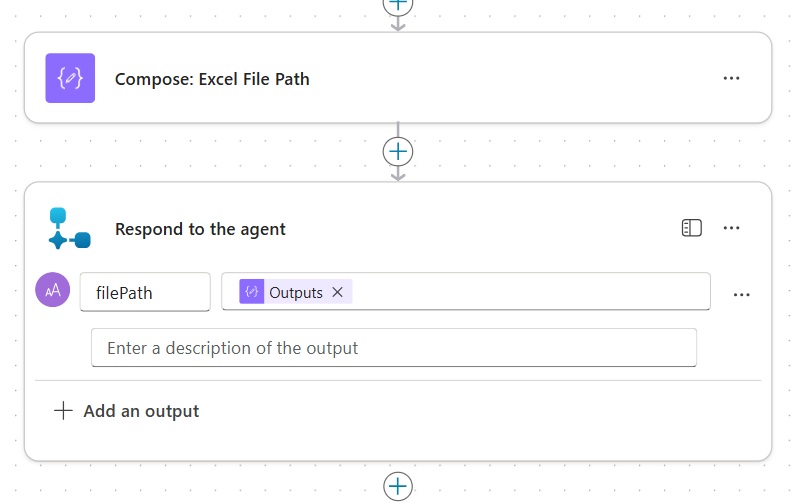Open the ellipsis menu for the filePath row
This screenshot has width=800, height=503.
click(x=741, y=294)
